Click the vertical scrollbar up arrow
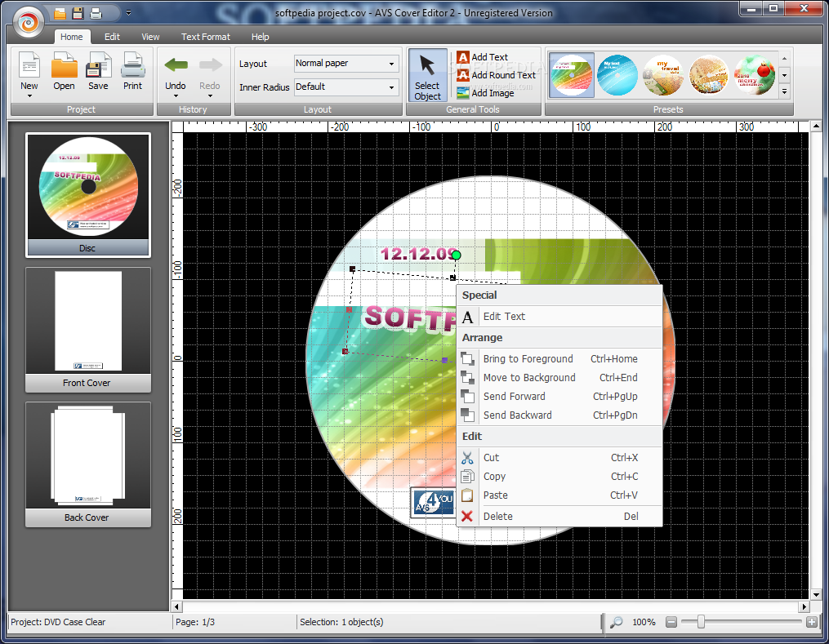The width and height of the screenshot is (829, 644). [816, 127]
